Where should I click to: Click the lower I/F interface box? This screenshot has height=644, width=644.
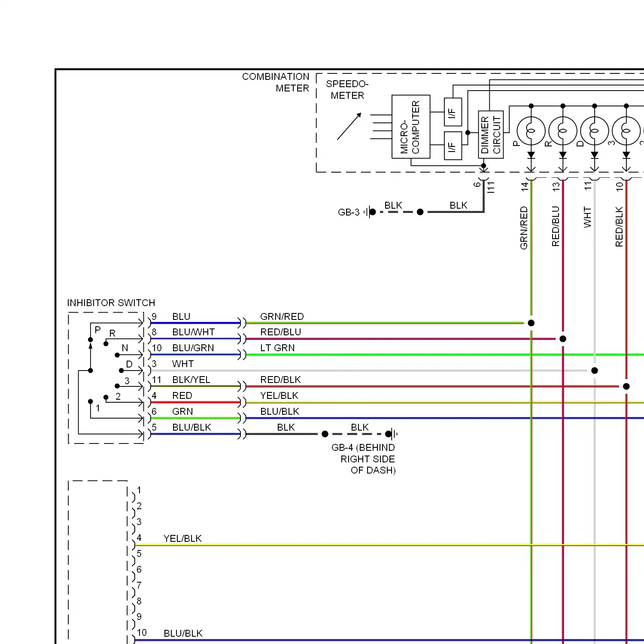[453, 146]
